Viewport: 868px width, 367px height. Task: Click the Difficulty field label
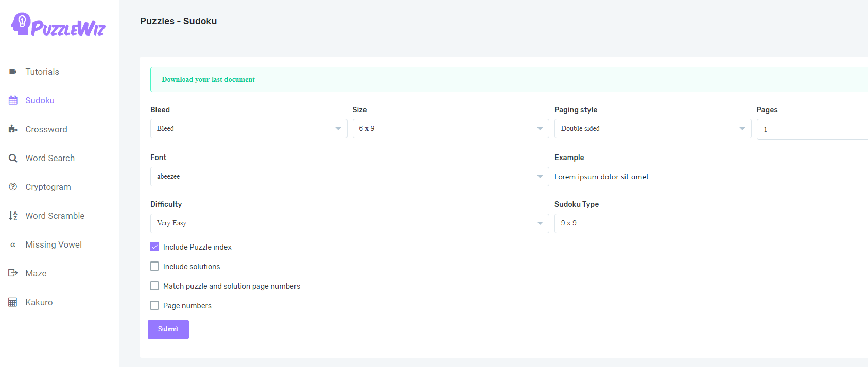[x=166, y=204]
